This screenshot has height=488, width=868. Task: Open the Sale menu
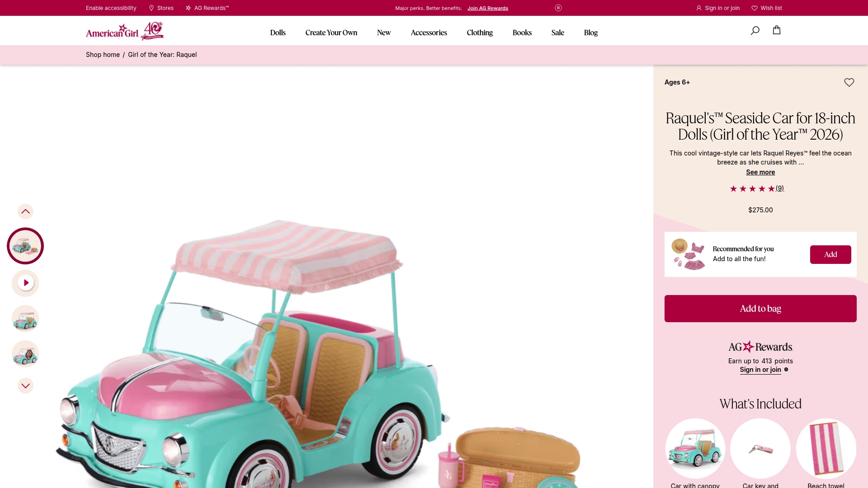tap(558, 33)
